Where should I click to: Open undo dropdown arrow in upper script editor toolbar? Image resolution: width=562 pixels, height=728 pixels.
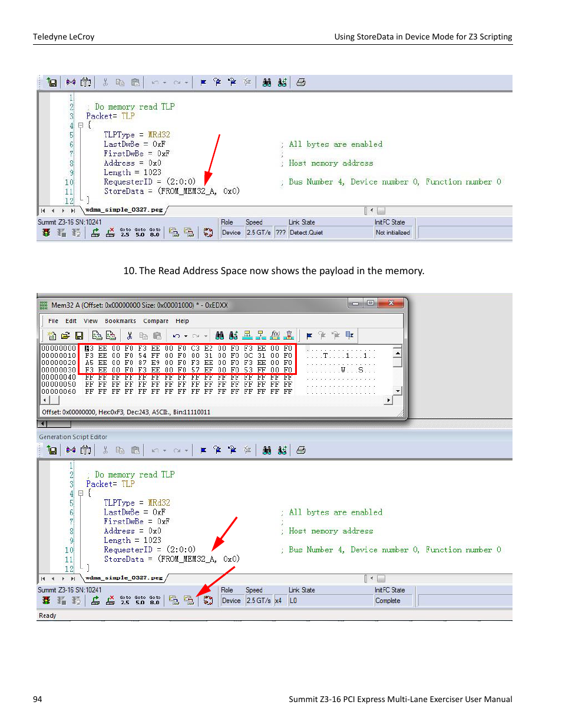point(165,83)
